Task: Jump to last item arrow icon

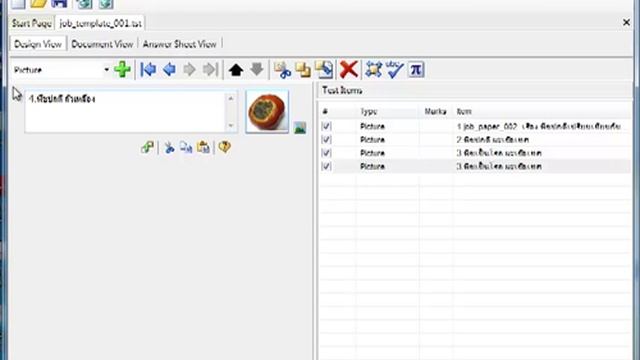Action: [x=211, y=70]
